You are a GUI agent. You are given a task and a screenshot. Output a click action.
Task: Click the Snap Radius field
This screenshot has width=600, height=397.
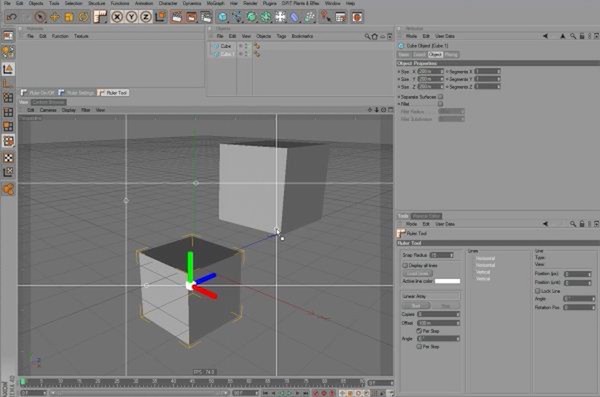[442, 255]
